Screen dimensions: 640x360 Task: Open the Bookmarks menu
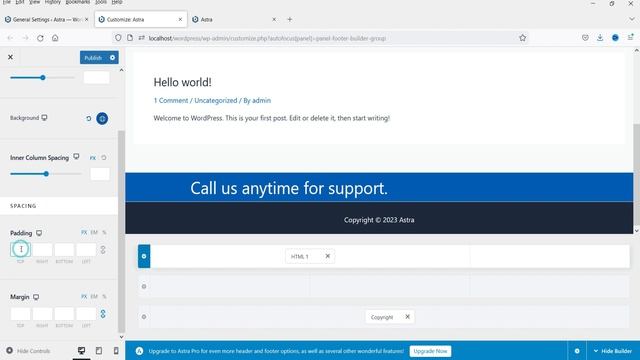point(78,2)
